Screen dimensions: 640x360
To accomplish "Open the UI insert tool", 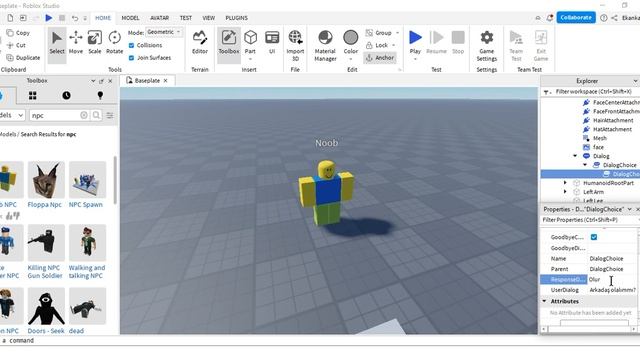I will click(x=272, y=43).
